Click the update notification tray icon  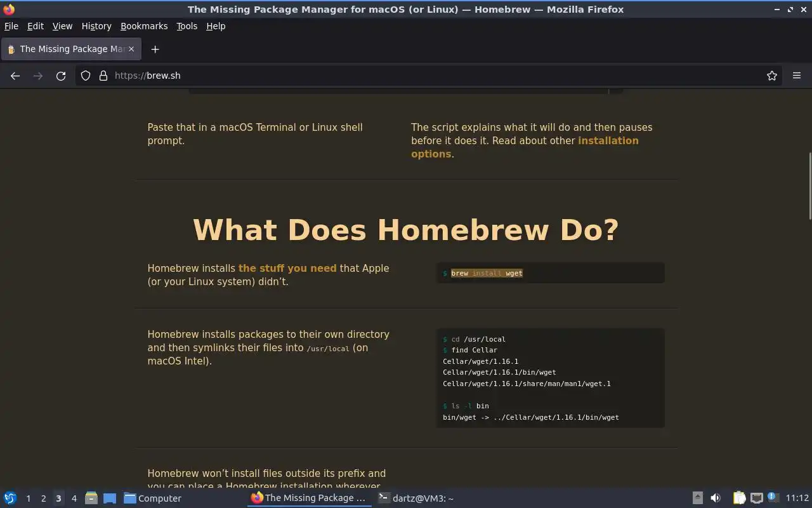point(772,497)
